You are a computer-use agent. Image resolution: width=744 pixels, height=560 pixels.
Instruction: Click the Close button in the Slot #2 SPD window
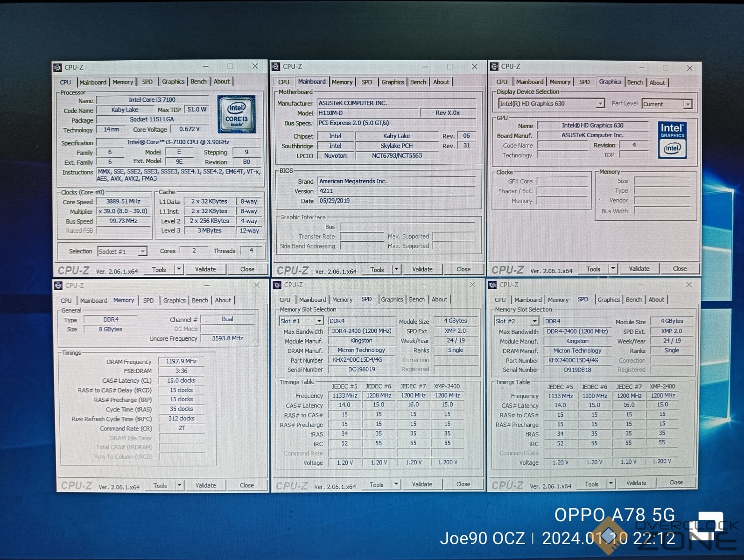pos(676,483)
